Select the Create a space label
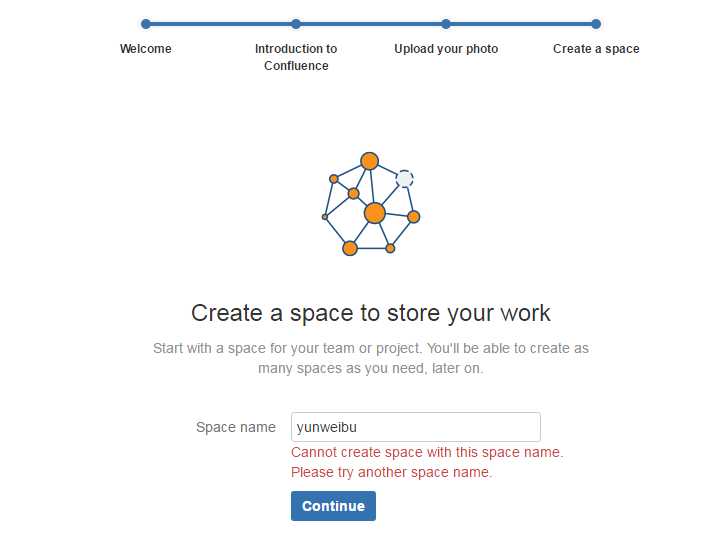 coord(596,49)
